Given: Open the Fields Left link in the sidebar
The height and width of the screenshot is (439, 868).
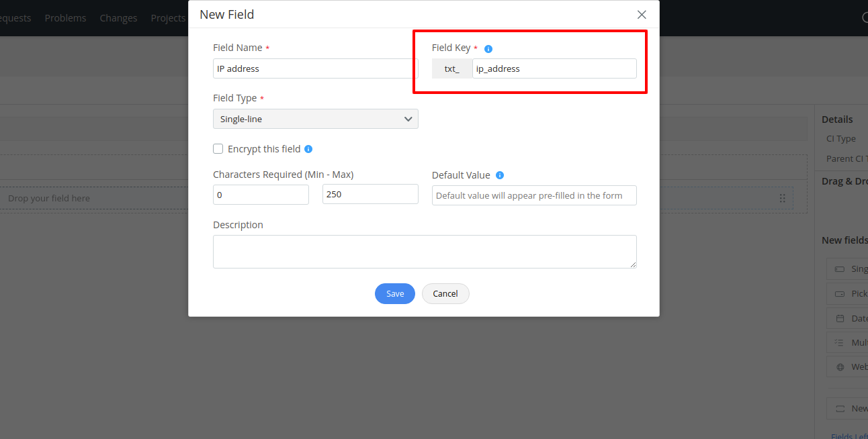Looking at the screenshot, I should pos(848,436).
